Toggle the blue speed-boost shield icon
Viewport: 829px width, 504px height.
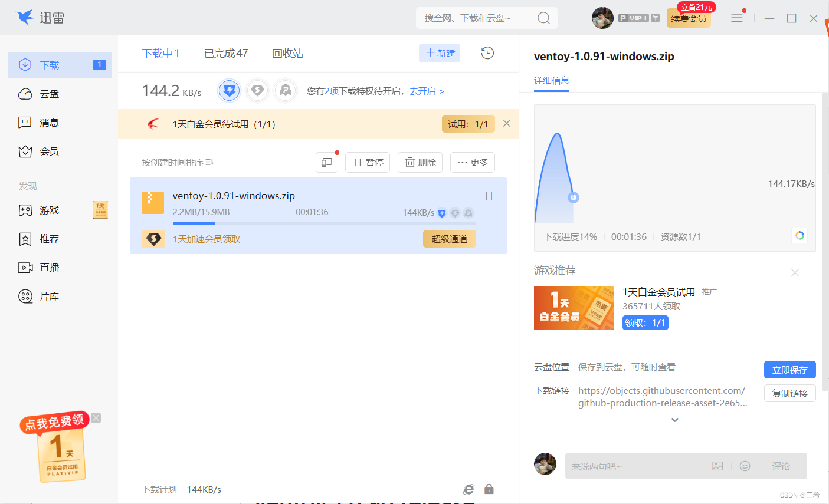point(229,91)
